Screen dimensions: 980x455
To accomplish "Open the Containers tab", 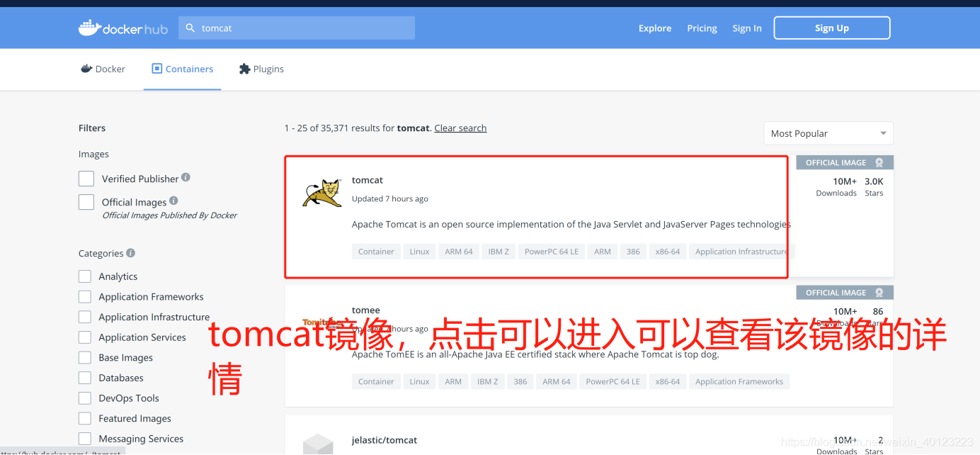I will point(182,69).
